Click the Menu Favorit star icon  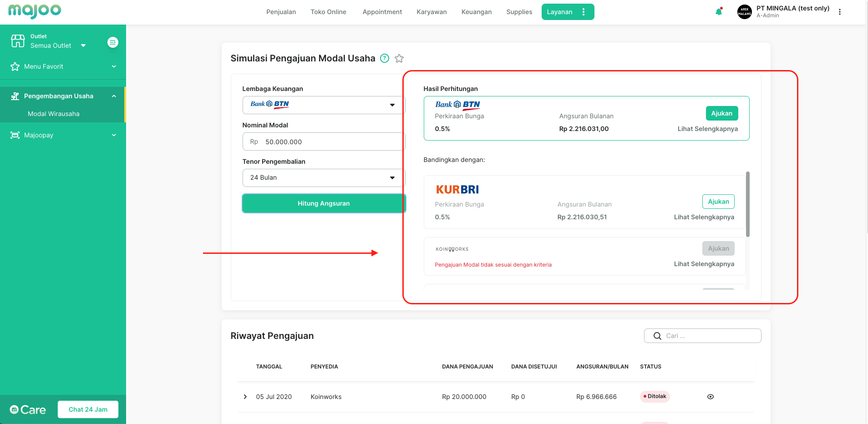[15, 66]
